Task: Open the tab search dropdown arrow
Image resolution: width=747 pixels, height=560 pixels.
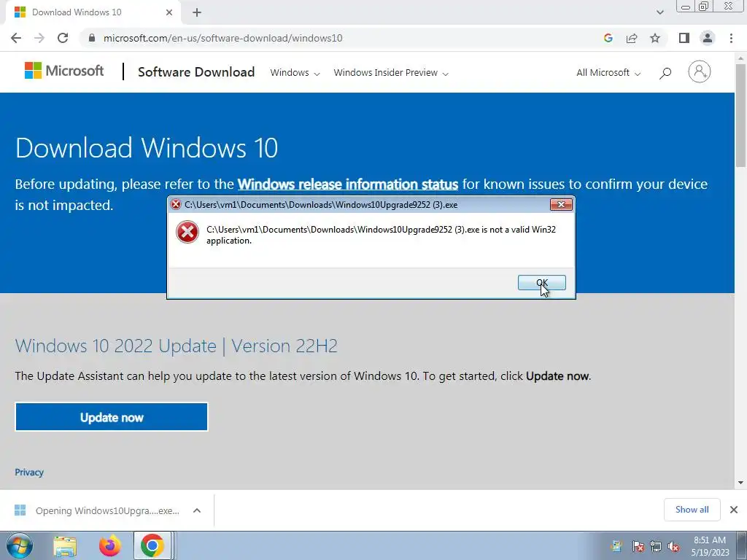Action: coord(659,12)
